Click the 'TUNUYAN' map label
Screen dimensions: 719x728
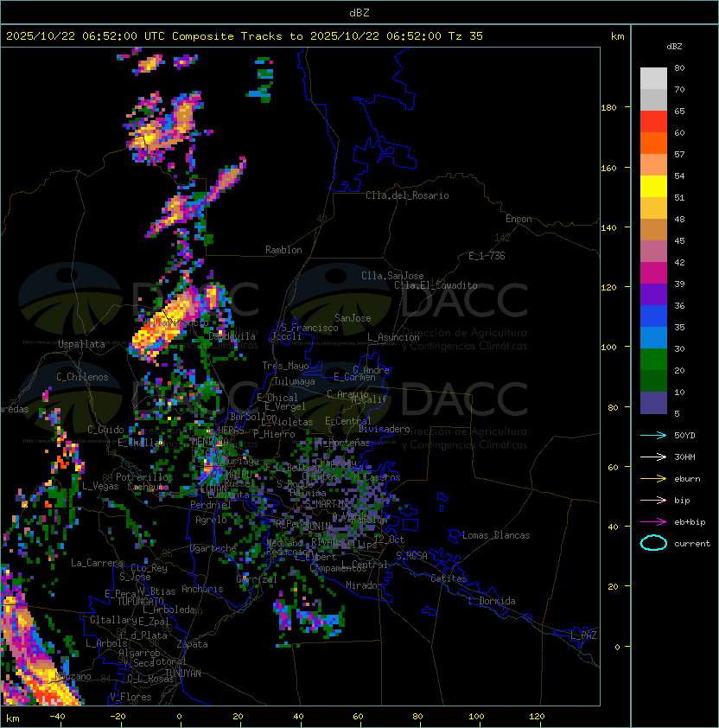click(183, 674)
